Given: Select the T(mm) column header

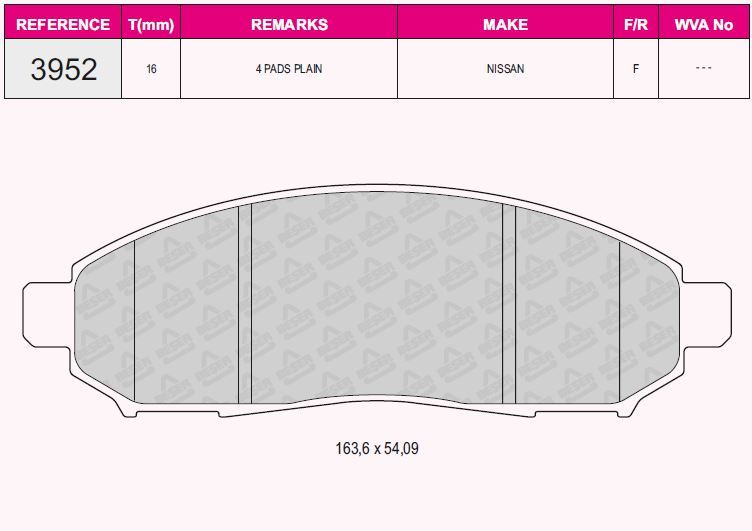Looking at the screenshot, I should 151,24.
